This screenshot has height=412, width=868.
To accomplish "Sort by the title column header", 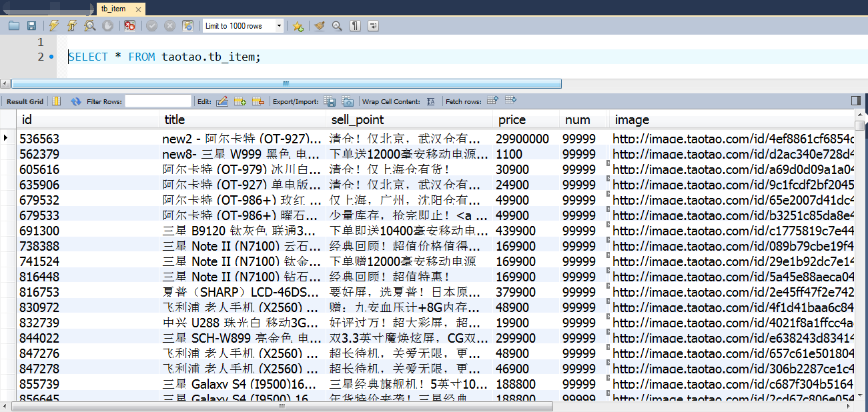I will pyautogui.click(x=243, y=120).
